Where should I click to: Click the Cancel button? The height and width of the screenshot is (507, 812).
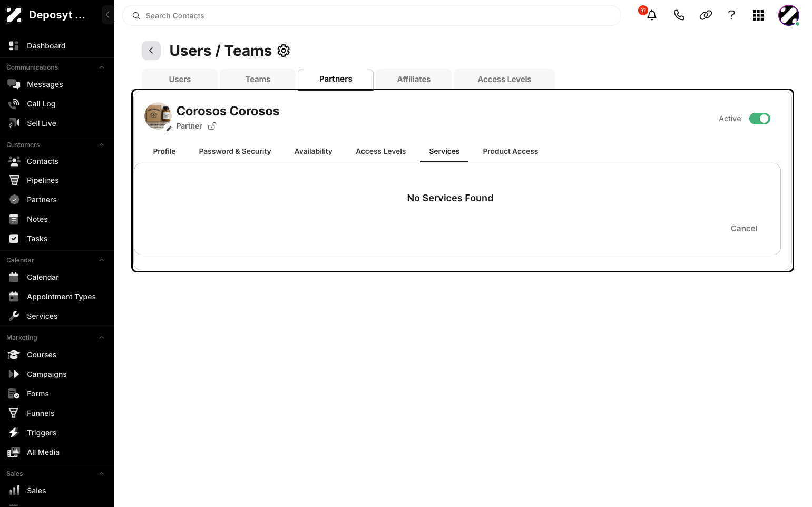[744, 228]
